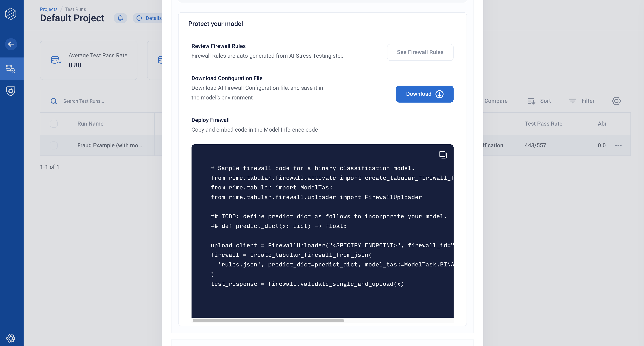644x346 pixels.
Task: Click the notification bell icon
Action: [x=120, y=18]
